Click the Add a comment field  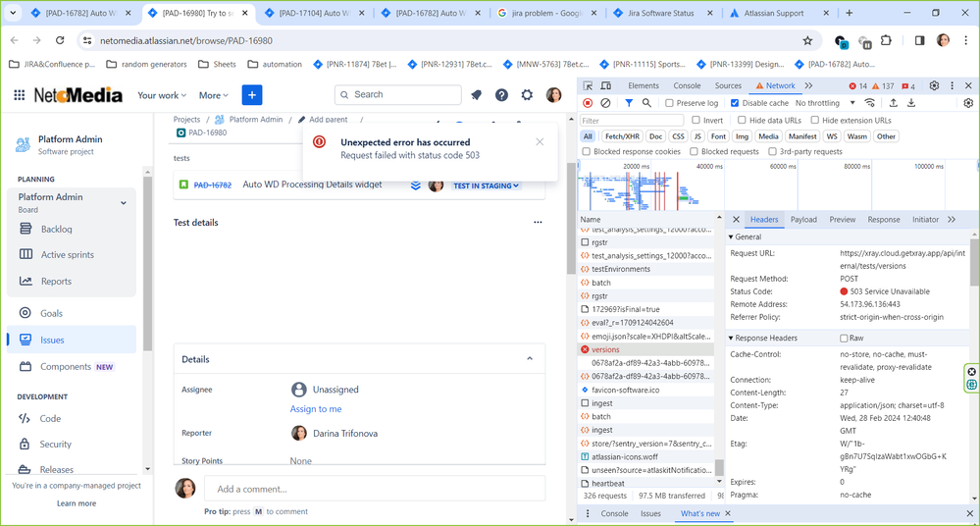[x=375, y=489]
